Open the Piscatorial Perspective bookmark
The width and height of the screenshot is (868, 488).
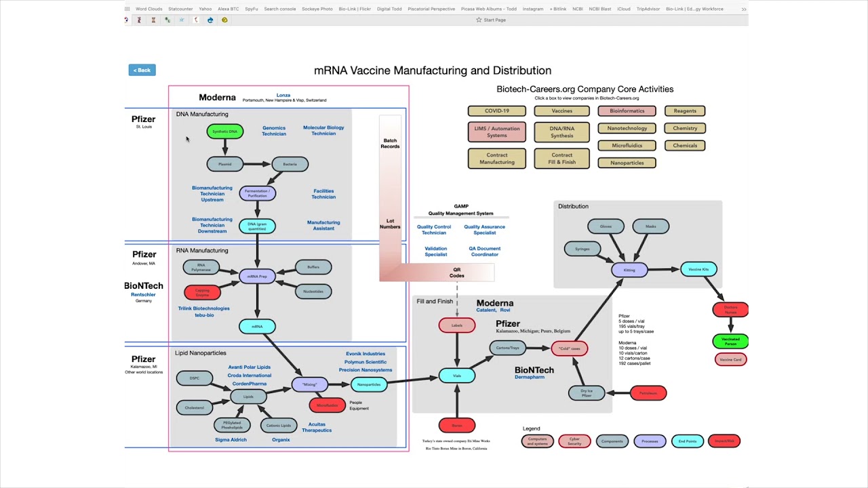(x=431, y=9)
